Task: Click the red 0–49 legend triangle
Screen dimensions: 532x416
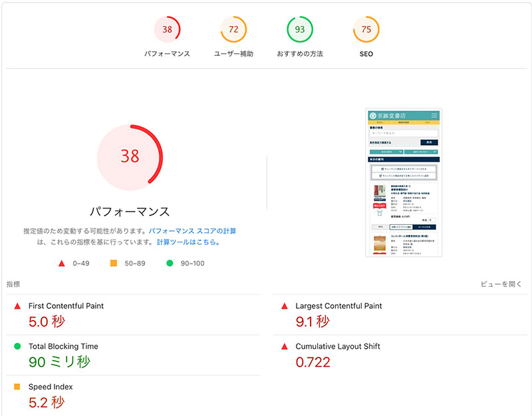Action: [61, 263]
